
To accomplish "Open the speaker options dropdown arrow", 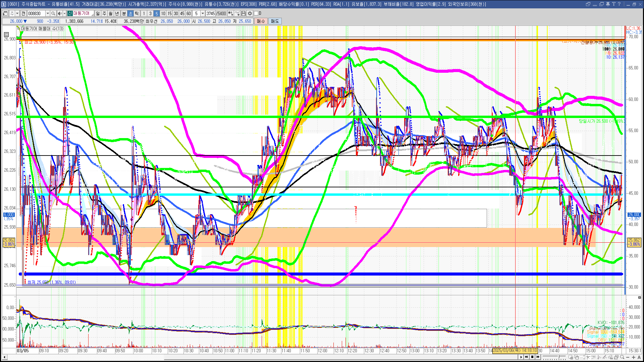I will pyautogui.click(x=64, y=13).
